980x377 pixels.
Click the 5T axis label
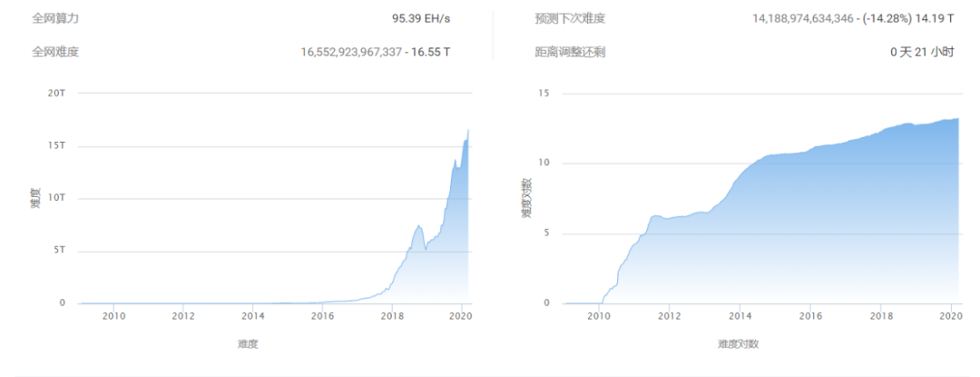(x=59, y=251)
